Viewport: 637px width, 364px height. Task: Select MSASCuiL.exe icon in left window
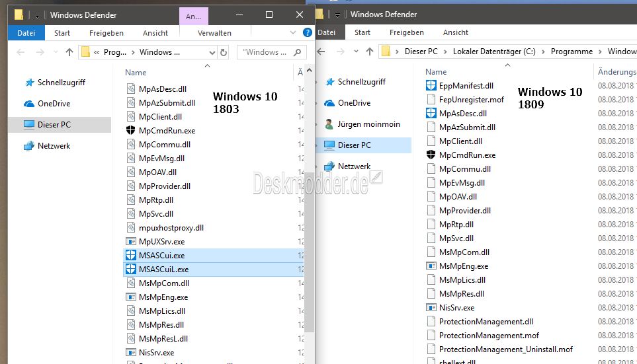pyautogui.click(x=130, y=269)
